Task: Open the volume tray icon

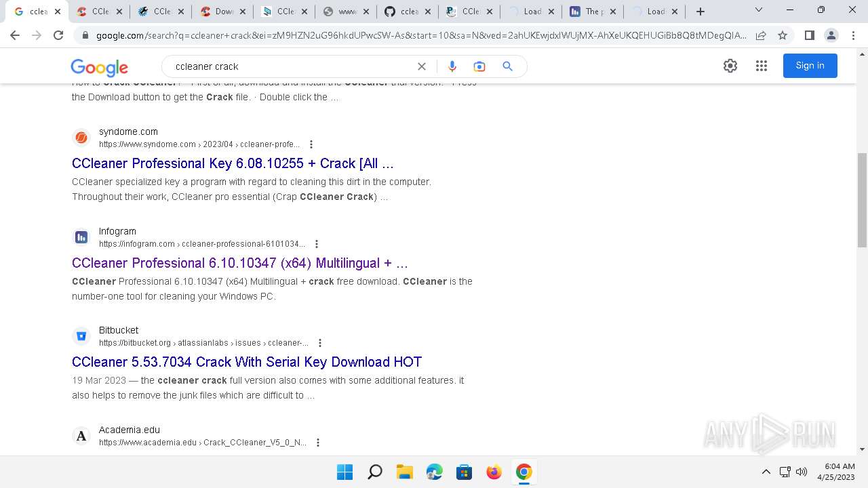Action: coord(802,472)
